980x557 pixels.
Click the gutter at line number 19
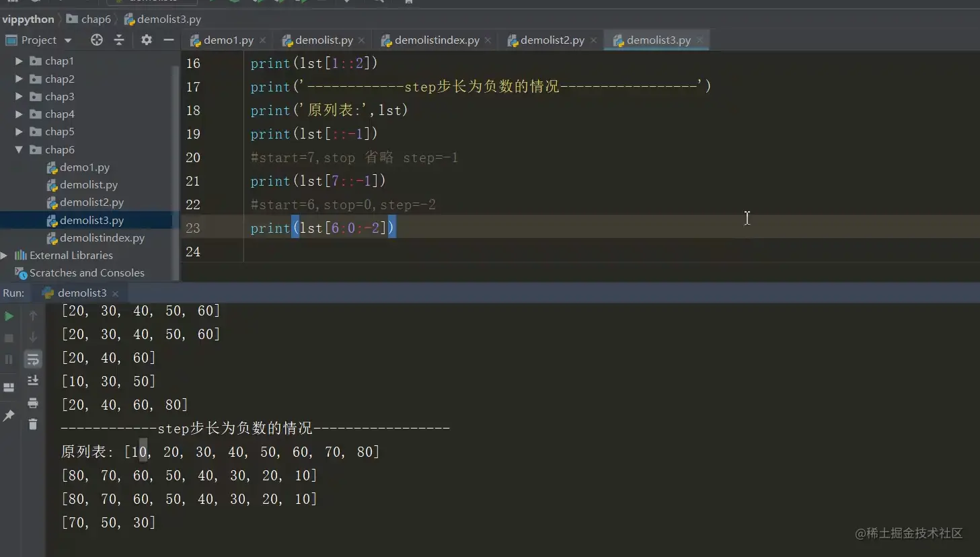click(x=193, y=134)
